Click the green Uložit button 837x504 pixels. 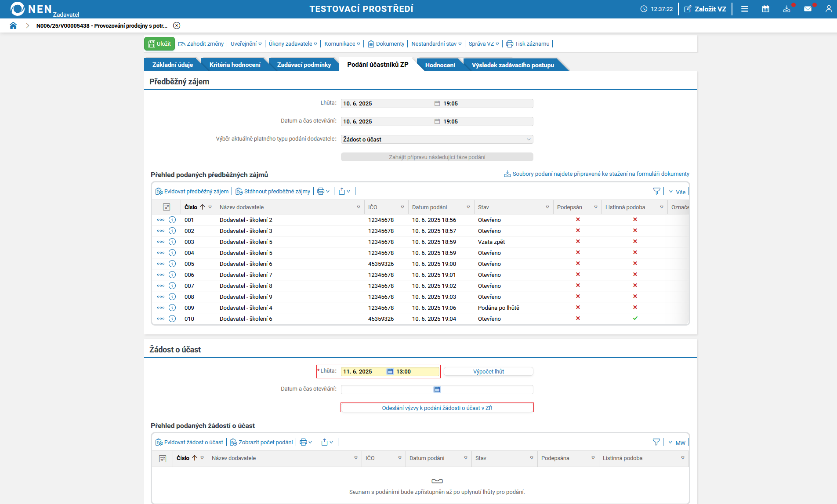point(159,44)
